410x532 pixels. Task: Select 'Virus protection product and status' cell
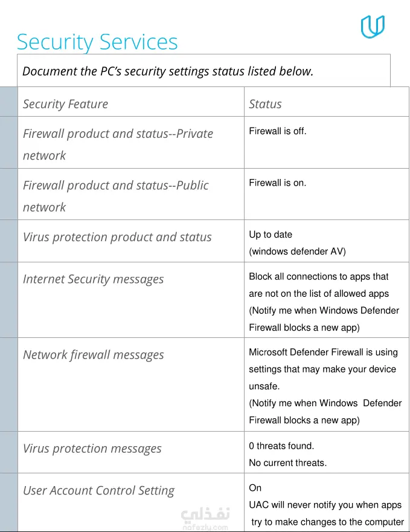pos(117,237)
